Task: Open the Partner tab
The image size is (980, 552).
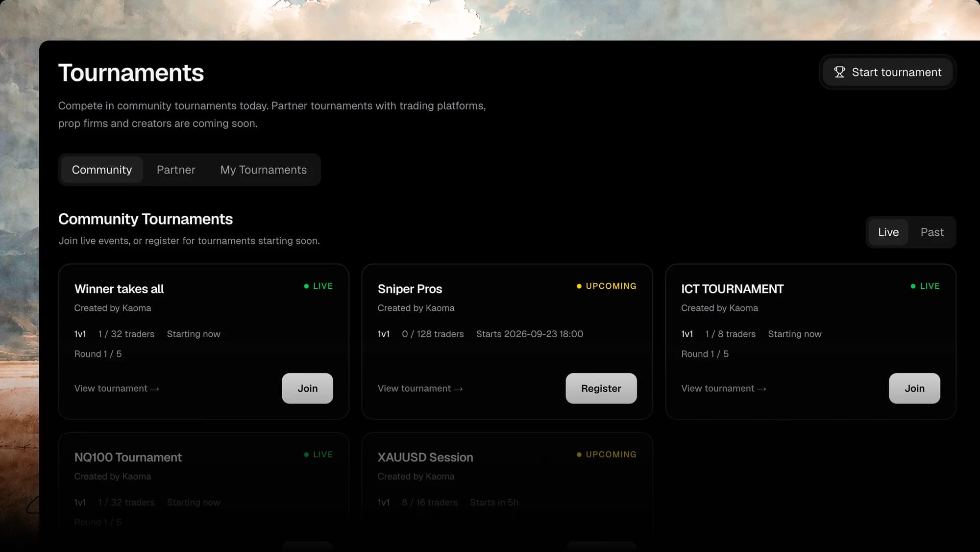Action: point(176,170)
